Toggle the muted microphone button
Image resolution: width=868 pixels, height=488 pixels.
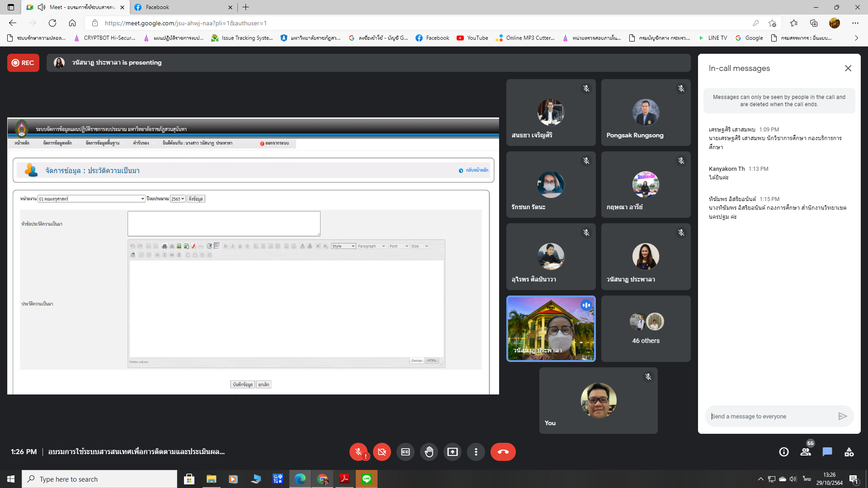pyautogui.click(x=359, y=452)
